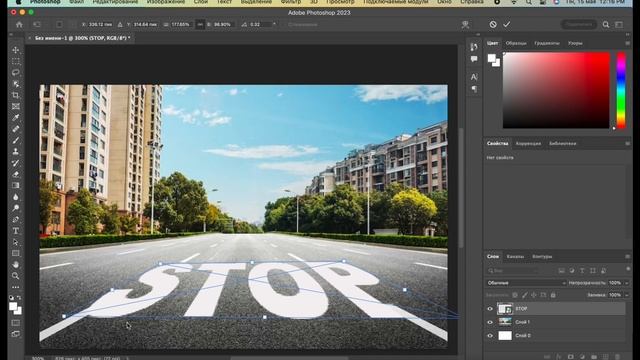The width and height of the screenshot is (640, 360).
Task: Select the Spot Healing Brush tool
Action: pyautogui.click(x=16, y=129)
